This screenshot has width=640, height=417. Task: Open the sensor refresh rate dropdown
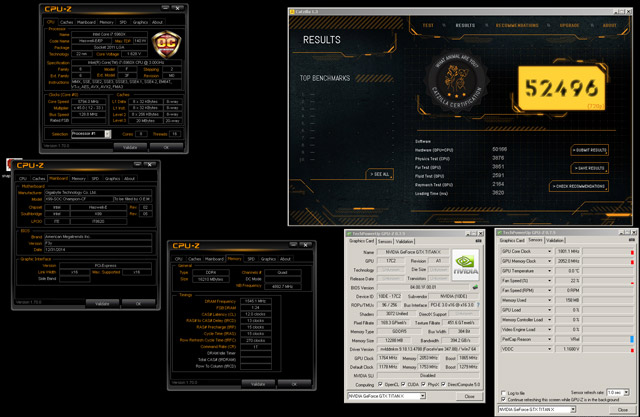coord(626,392)
